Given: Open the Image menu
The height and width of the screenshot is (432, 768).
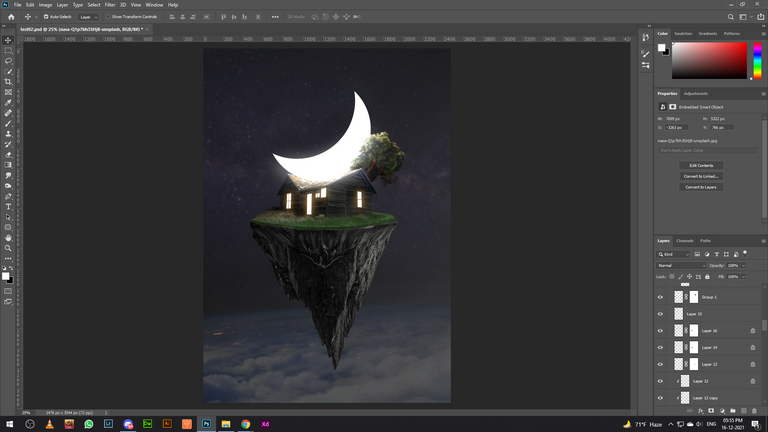Looking at the screenshot, I should point(45,5).
